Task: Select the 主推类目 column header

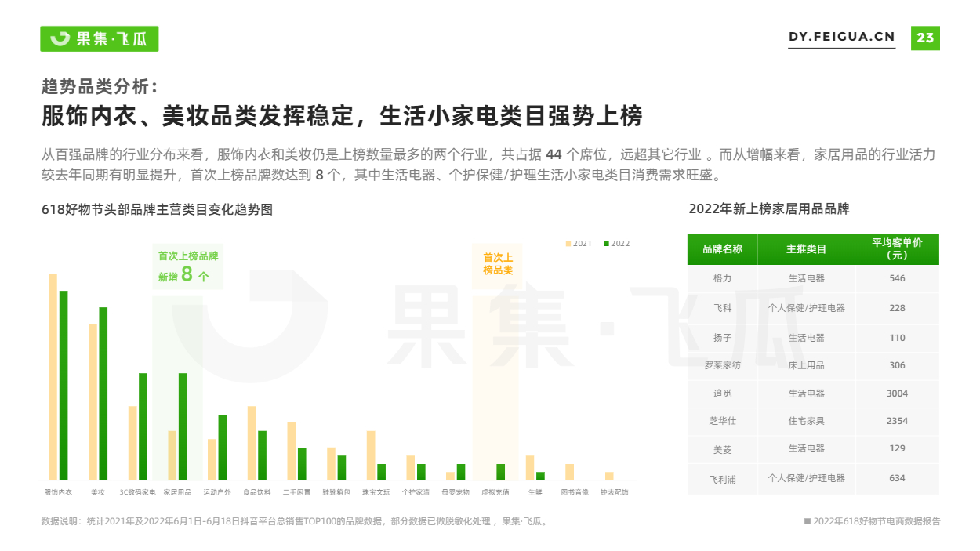Action: click(807, 249)
